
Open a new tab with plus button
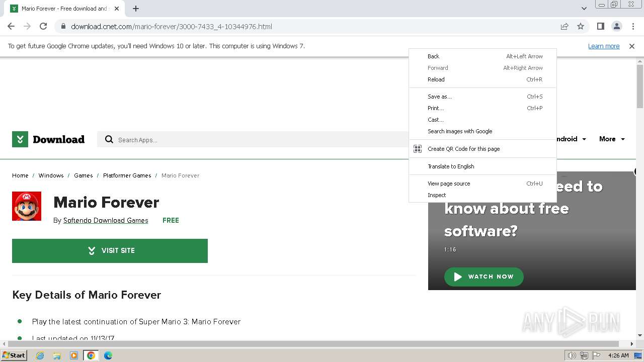[136, 9]
